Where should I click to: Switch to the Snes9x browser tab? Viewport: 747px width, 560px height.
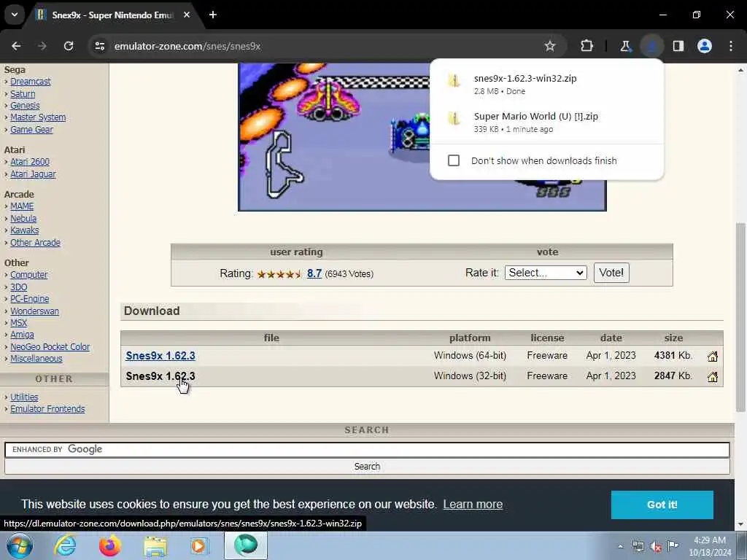click(x=112, y=15)
